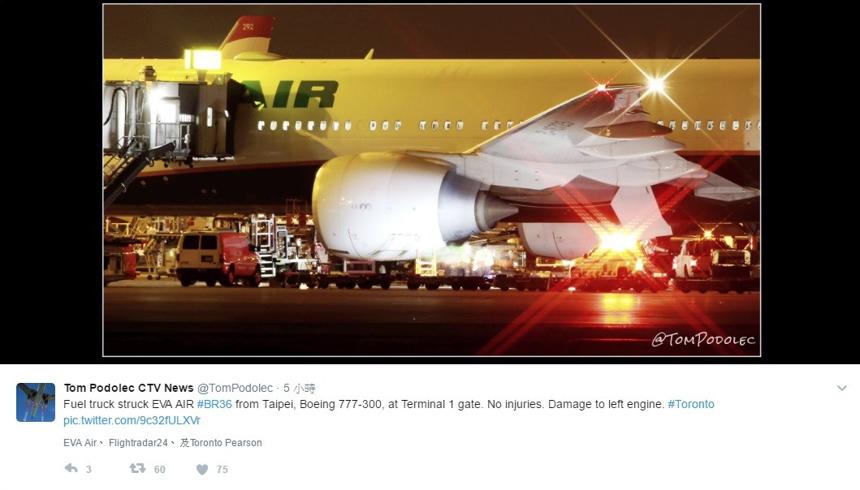860x490 pixels.
Task: View the EVA Air aircraft photo
Action: (432, 180)
